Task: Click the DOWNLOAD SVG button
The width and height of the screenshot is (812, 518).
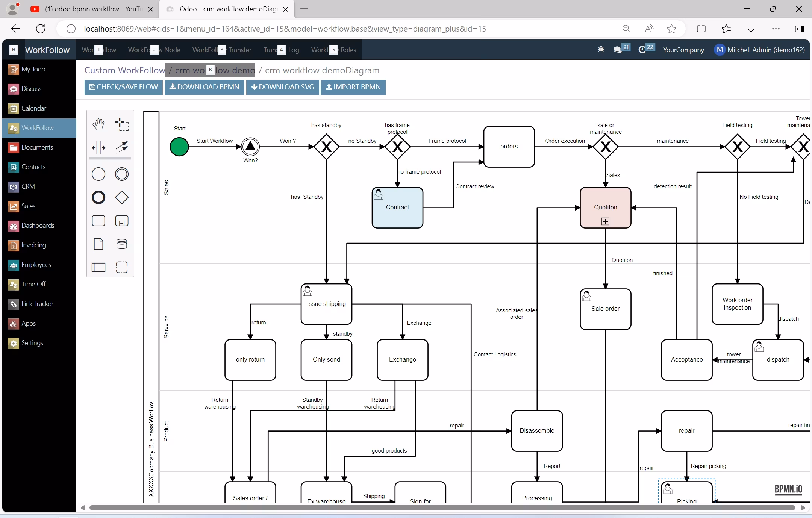Action: [282, 87]
